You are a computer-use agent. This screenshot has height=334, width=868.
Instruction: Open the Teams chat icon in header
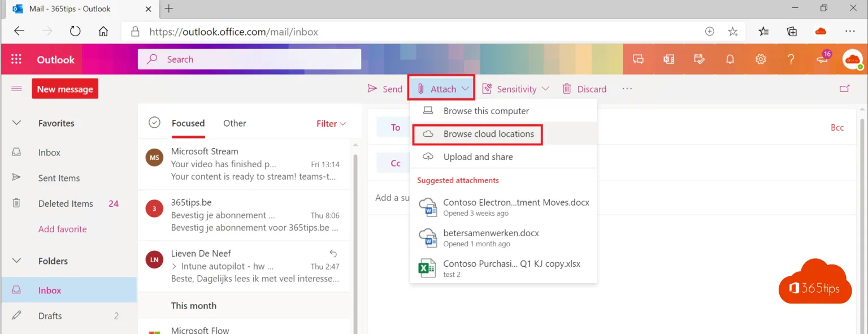pyautogui.click(x=638, y=59)
